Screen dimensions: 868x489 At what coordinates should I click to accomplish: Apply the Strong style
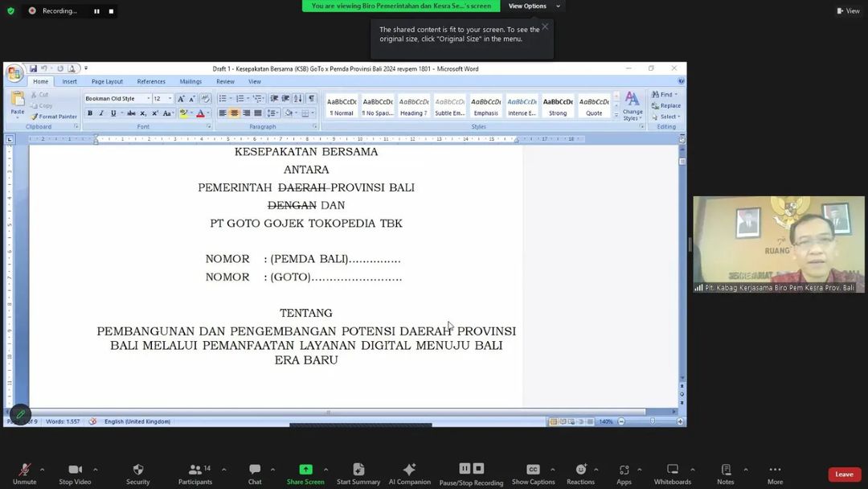click(558, 106)
